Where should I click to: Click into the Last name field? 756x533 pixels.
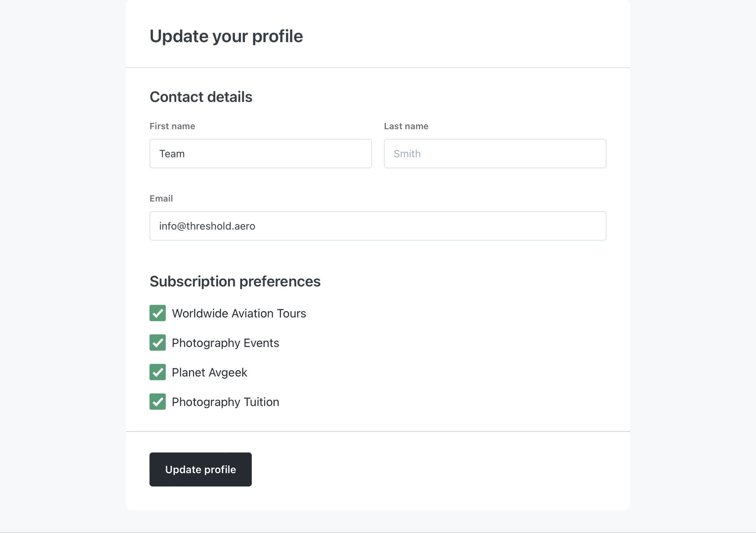[495, 154]
